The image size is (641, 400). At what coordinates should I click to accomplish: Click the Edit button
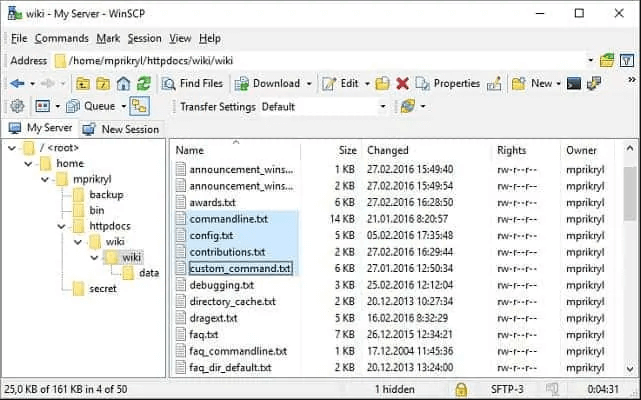point(340,83)
